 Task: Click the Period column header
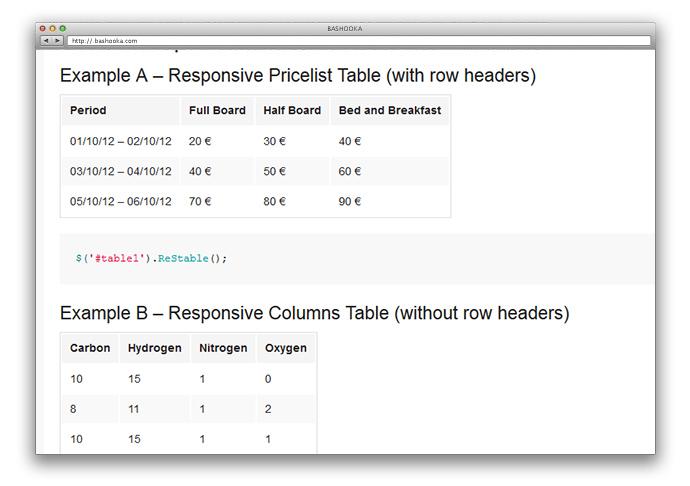point(88,110)
